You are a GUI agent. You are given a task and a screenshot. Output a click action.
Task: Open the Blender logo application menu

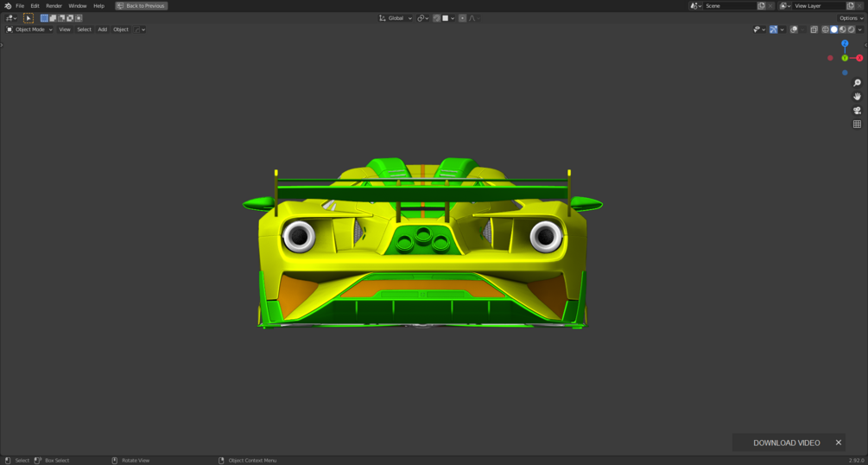(8, 5)
